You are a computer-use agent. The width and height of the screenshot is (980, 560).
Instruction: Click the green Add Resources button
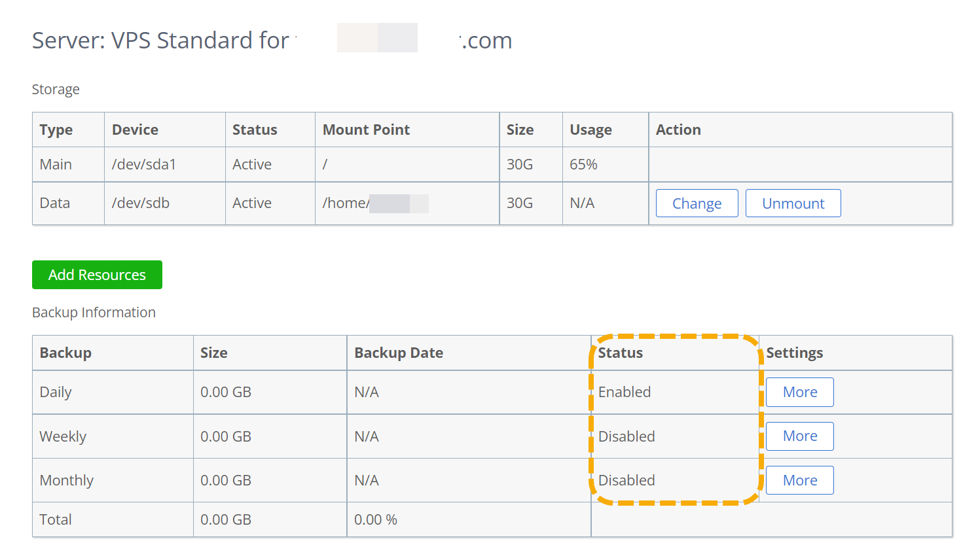click(97, 274)
